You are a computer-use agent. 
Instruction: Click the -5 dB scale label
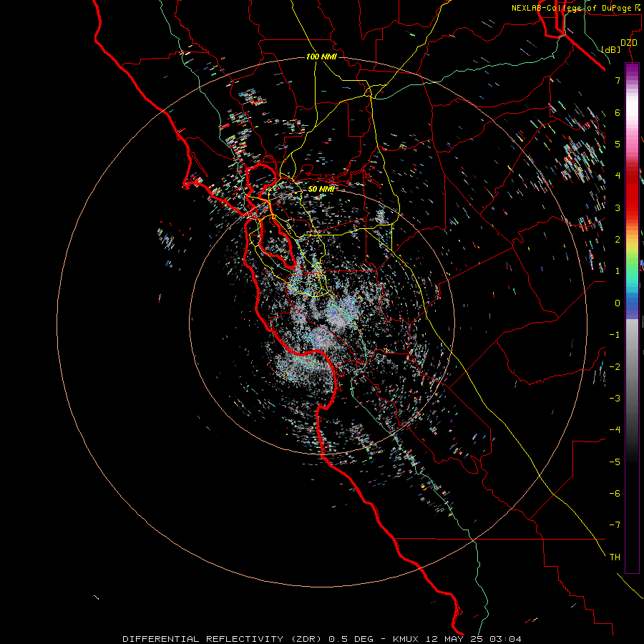(x=615, y=462)
